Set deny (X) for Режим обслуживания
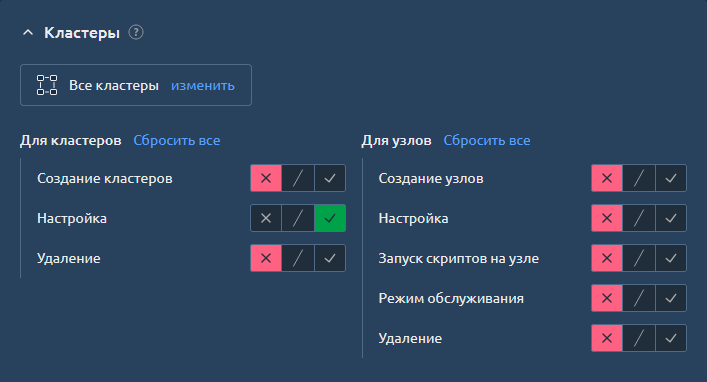Viewport: 707px width, 382px height. (x=607, y=298)
